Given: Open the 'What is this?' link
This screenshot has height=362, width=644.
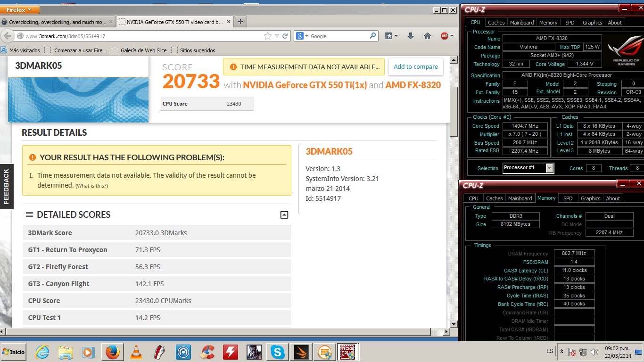Looking at the screenshot, I should 91,186.
